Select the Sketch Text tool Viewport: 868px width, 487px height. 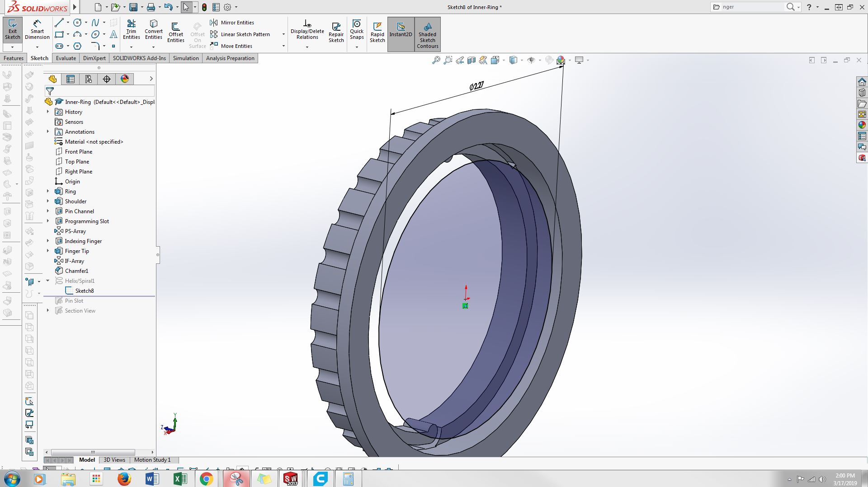pos(113,34)
